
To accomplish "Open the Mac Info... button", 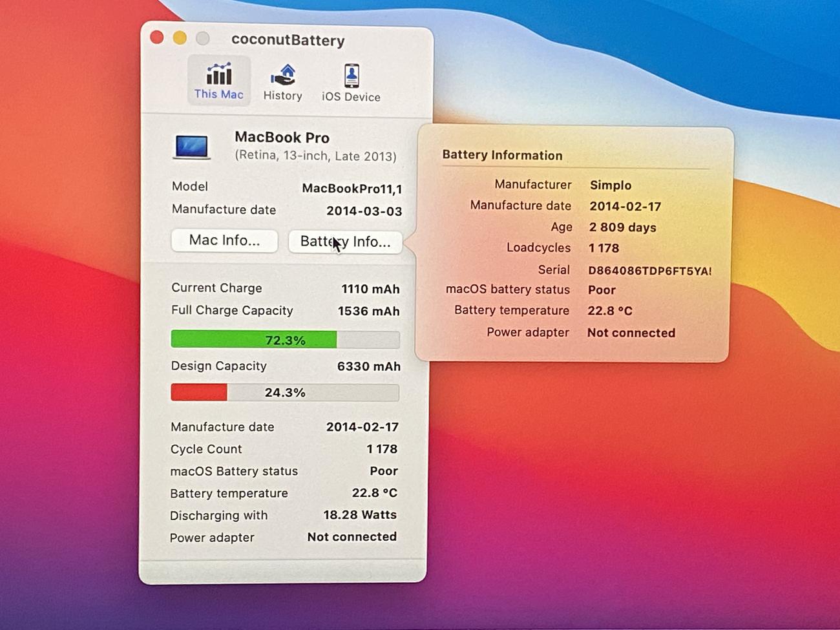I will pyautogui.click(x=224, y=240).
